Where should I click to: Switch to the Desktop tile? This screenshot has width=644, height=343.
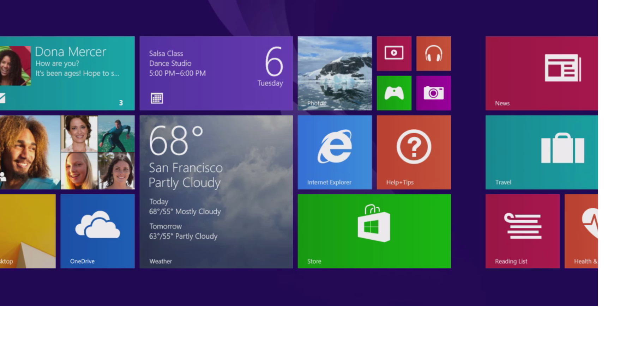28,231
